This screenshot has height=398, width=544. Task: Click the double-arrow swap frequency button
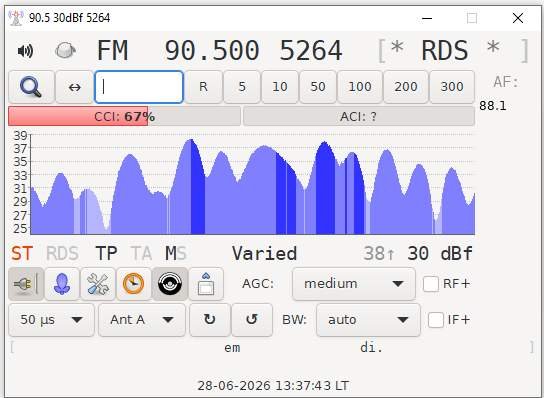point(74,87)
